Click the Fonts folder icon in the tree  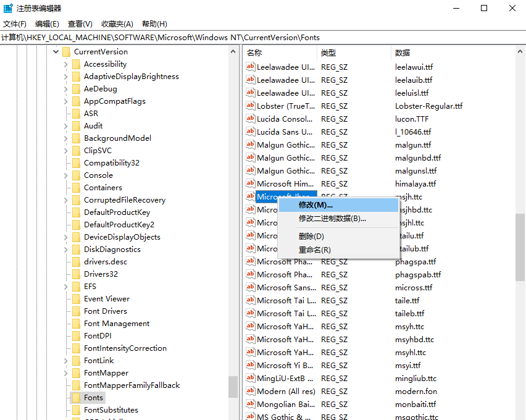click(77, 397)
